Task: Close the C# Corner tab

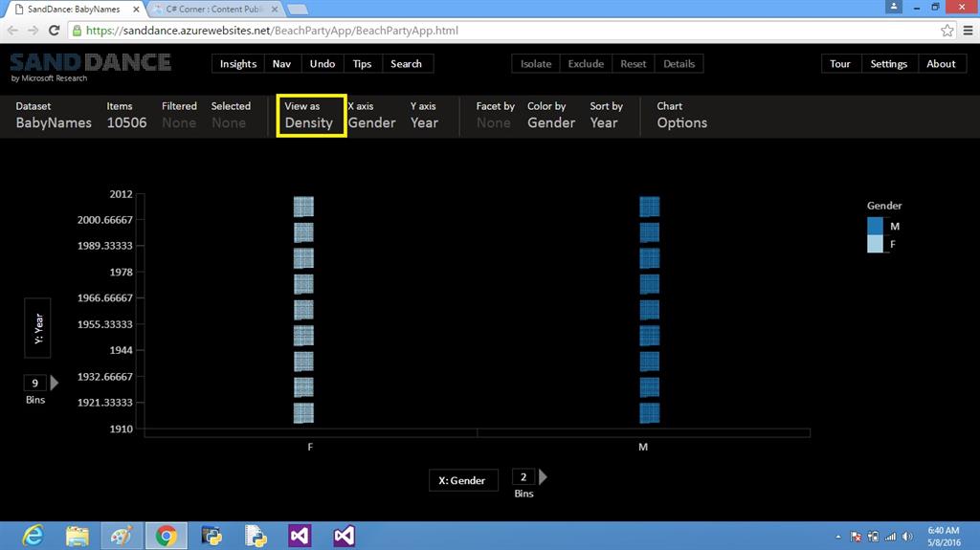Action: pos(275,10)
